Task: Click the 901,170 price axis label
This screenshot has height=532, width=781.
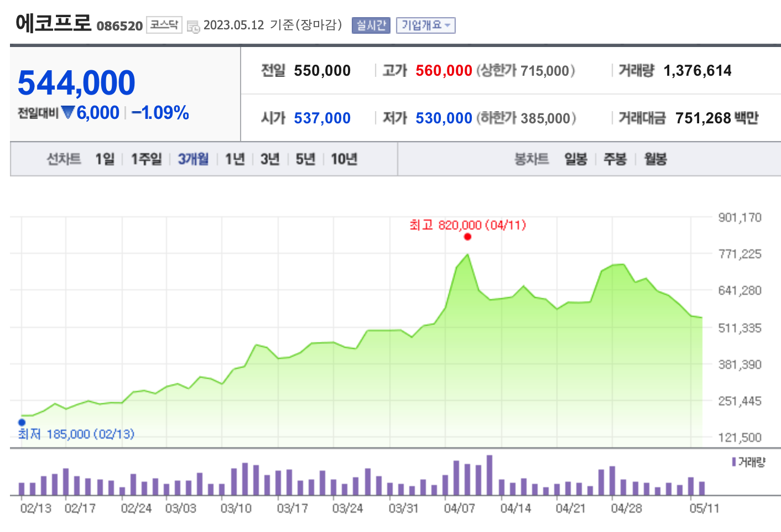Action: (740, 217)
